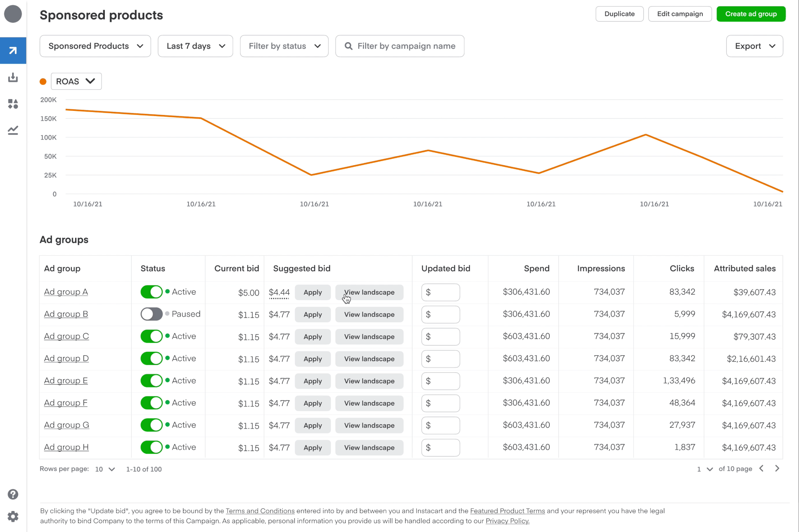Click the profile avatar circle

pyautogui.click(x=13, y=14)
